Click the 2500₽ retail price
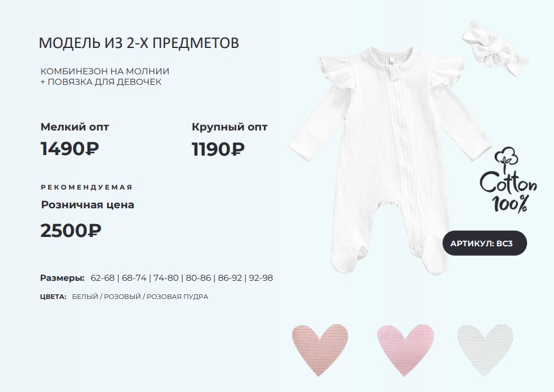554x392 pixels. point(71,231)
